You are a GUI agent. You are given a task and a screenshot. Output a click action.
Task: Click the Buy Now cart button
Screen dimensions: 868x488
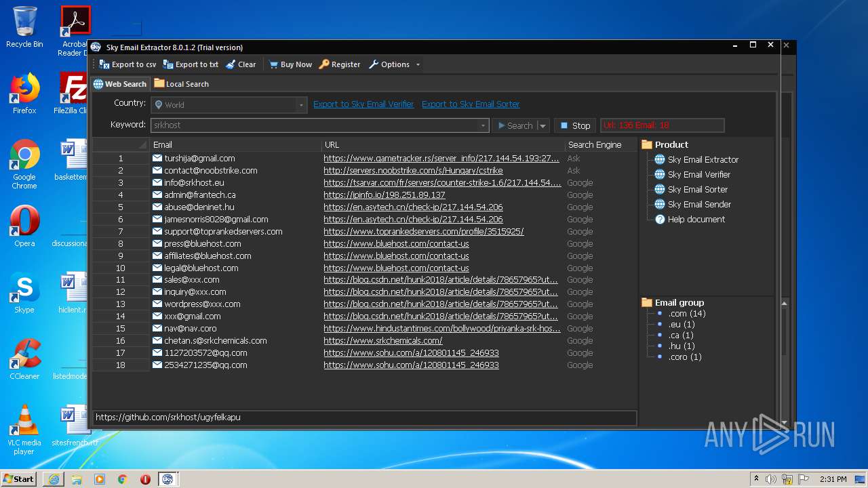(x=290, y=64)
